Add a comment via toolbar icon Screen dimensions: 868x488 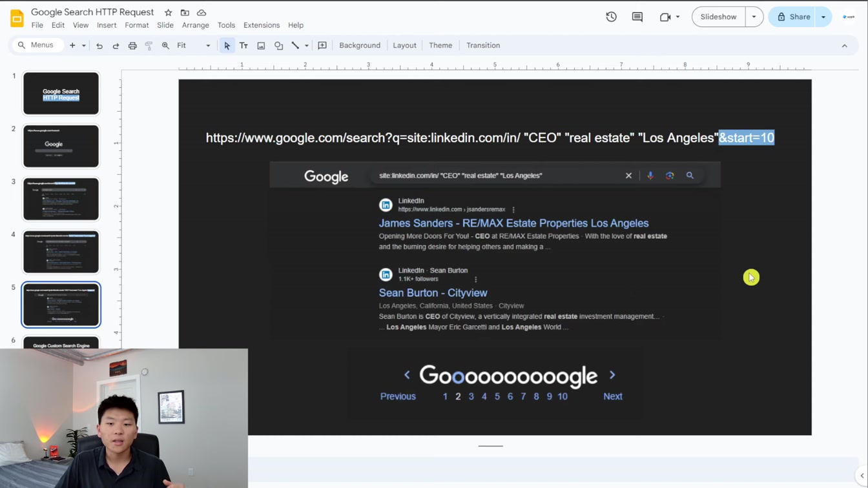coord(322,45)
